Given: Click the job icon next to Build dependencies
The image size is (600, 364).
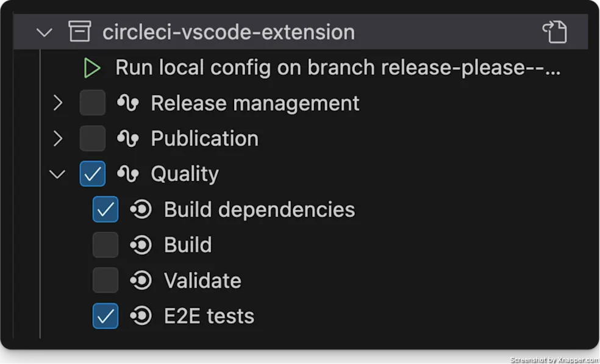Looking at the screenshot, I should click(141, 209).
